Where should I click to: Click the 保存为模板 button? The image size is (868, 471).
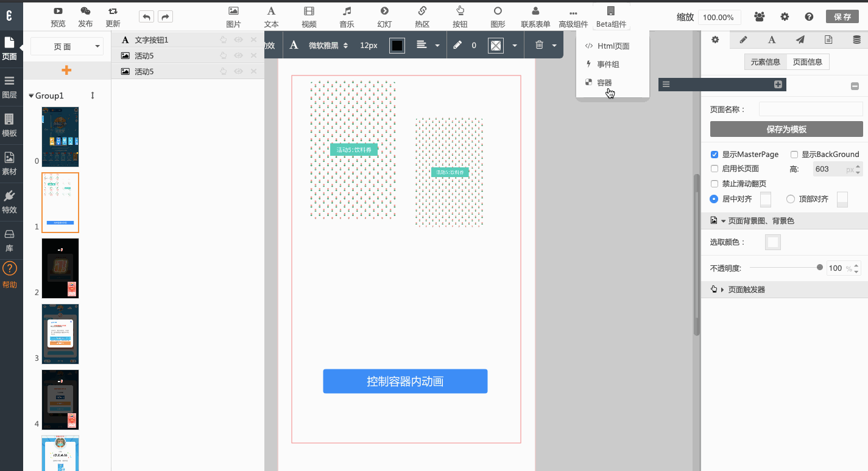[x=786, y=129]
